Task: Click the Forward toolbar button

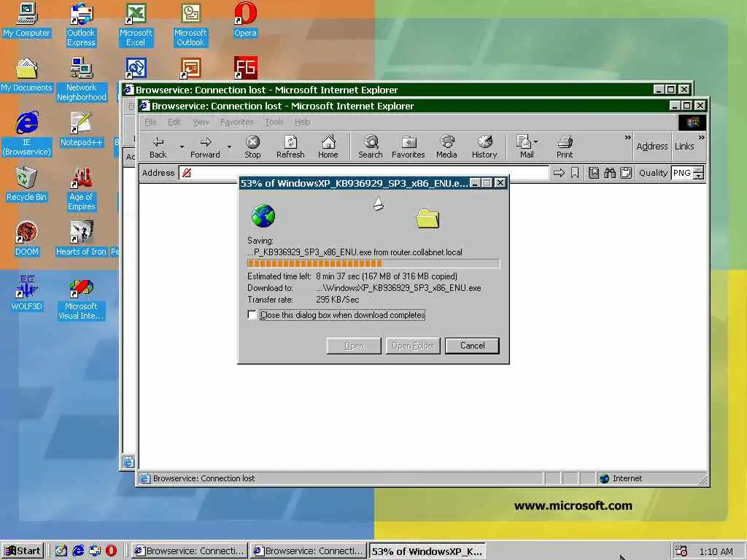Action: click(205, 147)
